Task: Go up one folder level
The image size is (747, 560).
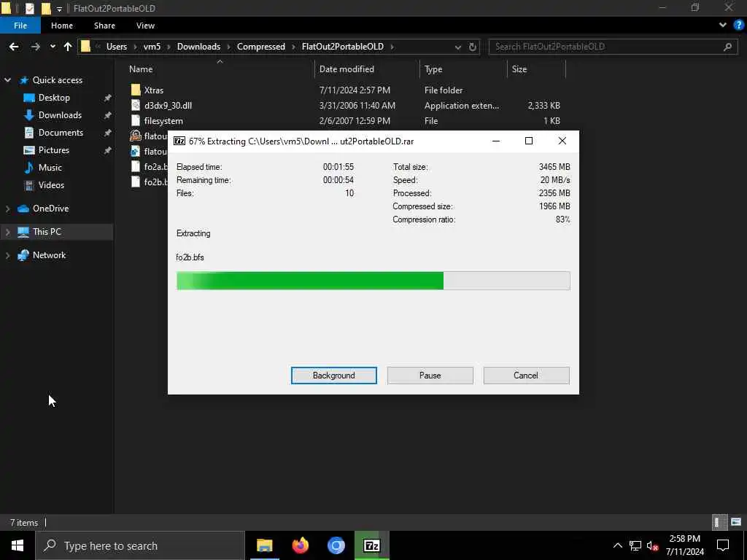Action: pos(68,47)
